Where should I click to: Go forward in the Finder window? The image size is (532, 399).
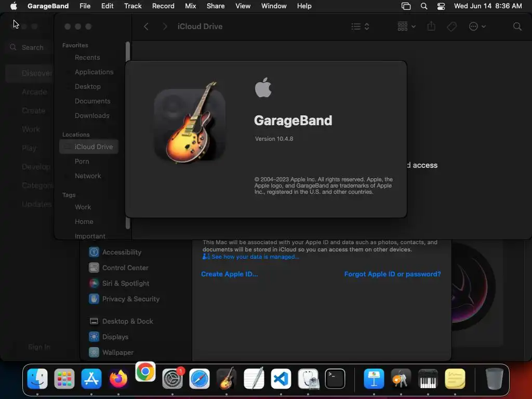(165, 26)
